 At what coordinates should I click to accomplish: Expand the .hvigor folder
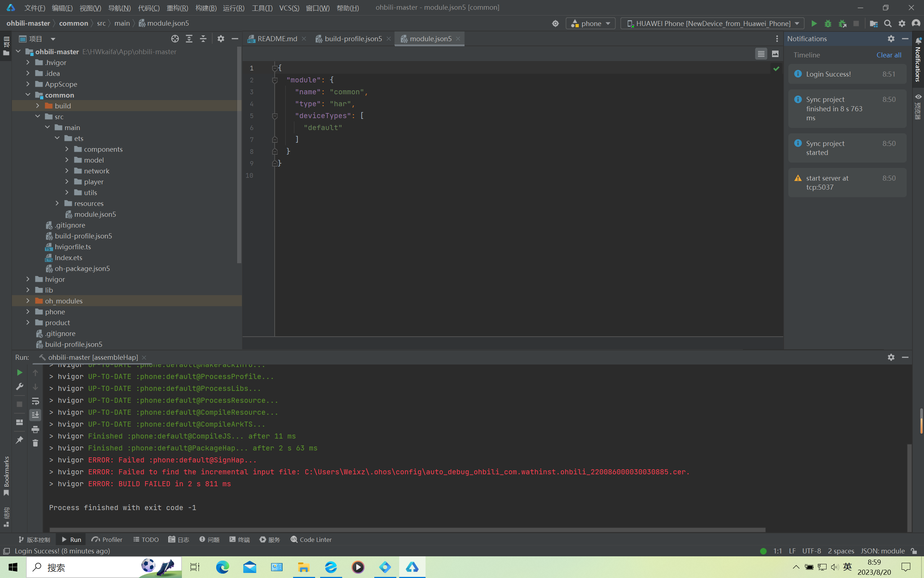pos(28,62)
